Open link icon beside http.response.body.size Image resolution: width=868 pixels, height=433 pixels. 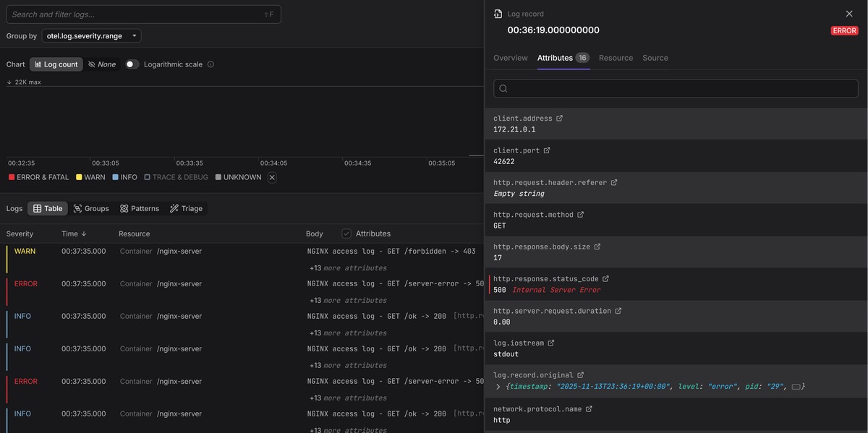coord(597,246)
